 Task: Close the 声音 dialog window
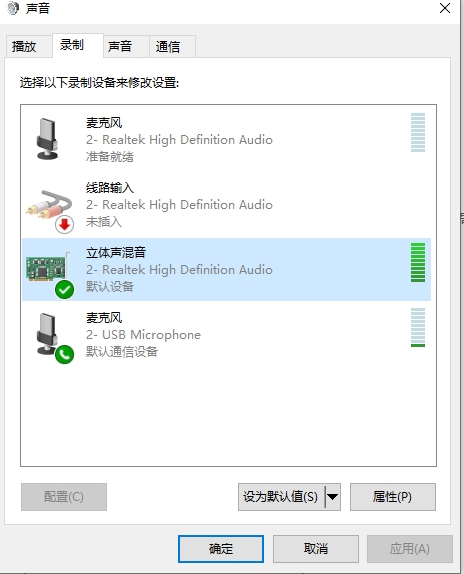click(445, 8)
